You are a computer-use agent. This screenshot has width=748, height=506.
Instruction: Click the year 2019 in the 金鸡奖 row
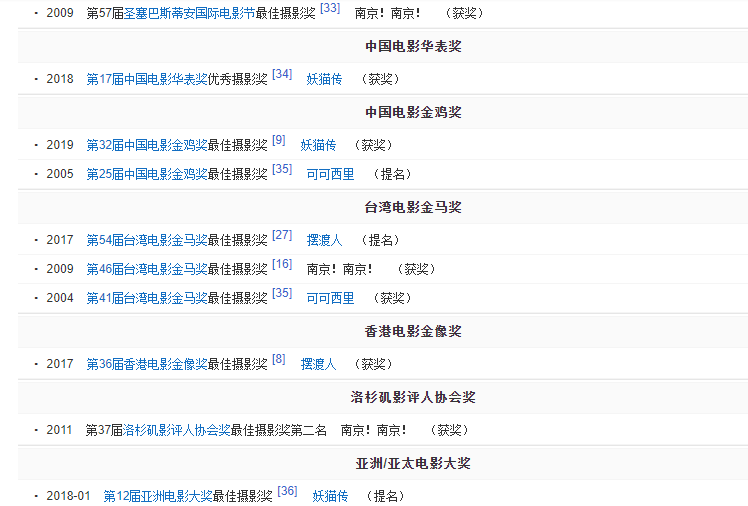tap(60, 145)
